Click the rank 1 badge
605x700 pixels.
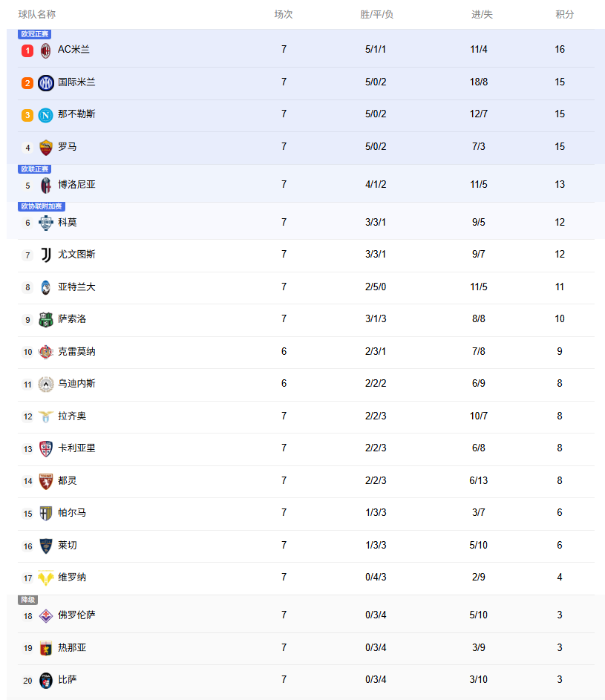tap(27, 50)
